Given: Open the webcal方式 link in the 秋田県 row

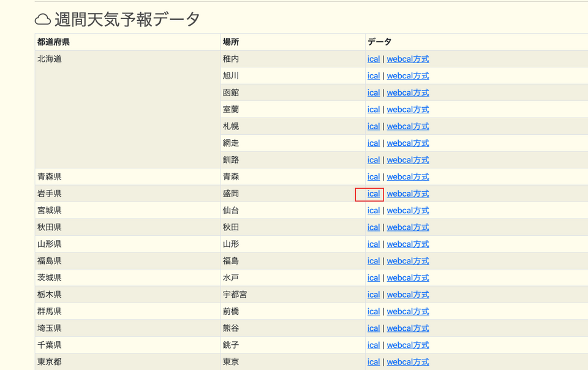Looking at the screenshot, I should (408, 227).
